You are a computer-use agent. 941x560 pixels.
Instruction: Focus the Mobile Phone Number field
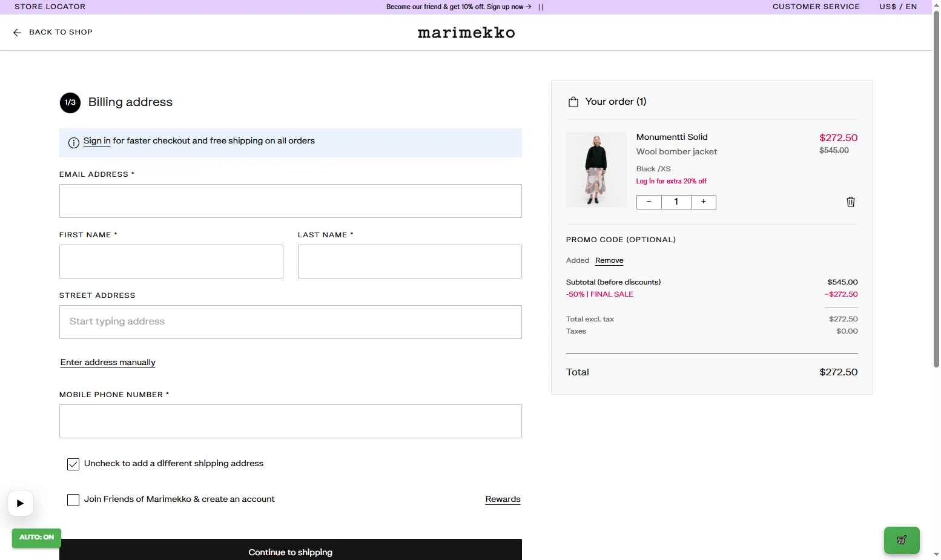point(291,421)
